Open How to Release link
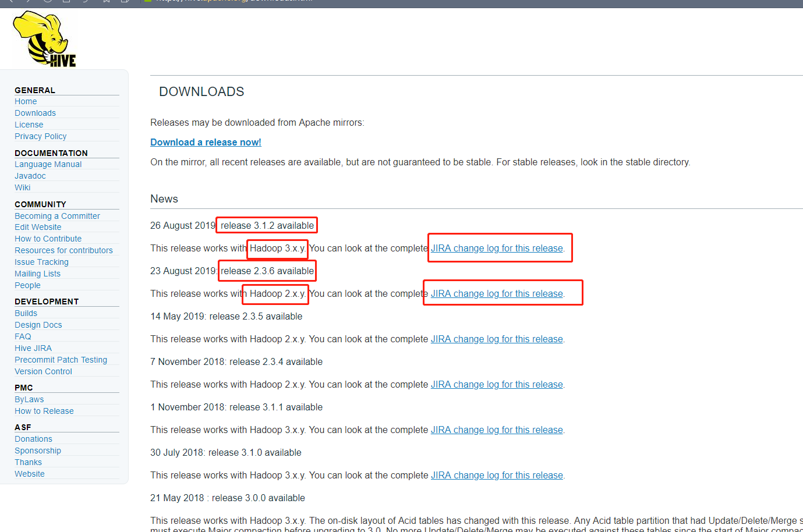 [44, 411]
